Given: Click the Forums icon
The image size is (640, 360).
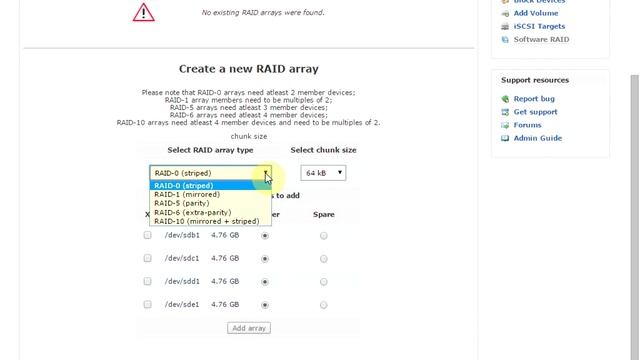Looking at the screenshot, I should 505,125.
